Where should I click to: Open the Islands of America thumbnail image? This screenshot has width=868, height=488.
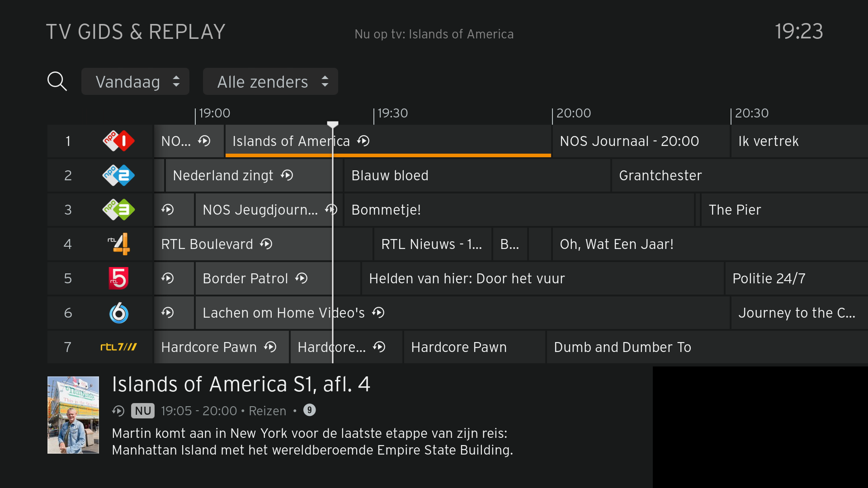(73, 415)
